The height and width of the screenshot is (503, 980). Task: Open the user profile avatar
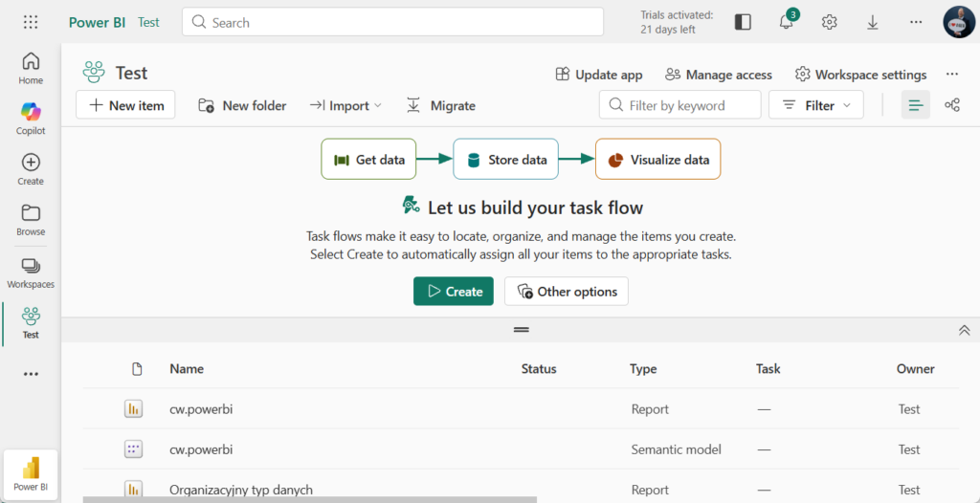click(959, 22)
